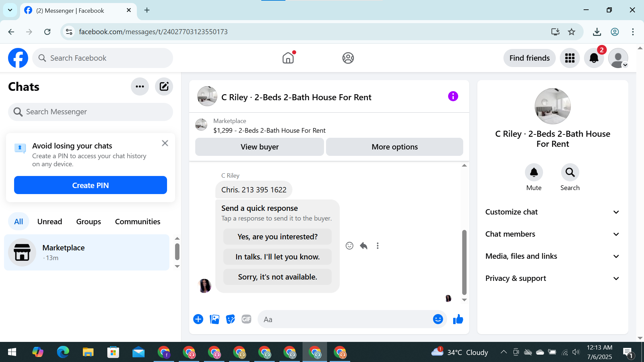Open the GIF picker icon

(247, 319)
